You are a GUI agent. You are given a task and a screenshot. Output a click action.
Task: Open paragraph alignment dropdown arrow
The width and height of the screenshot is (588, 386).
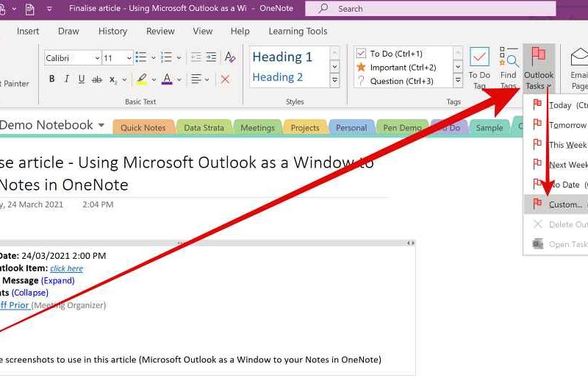click(207, 79)
